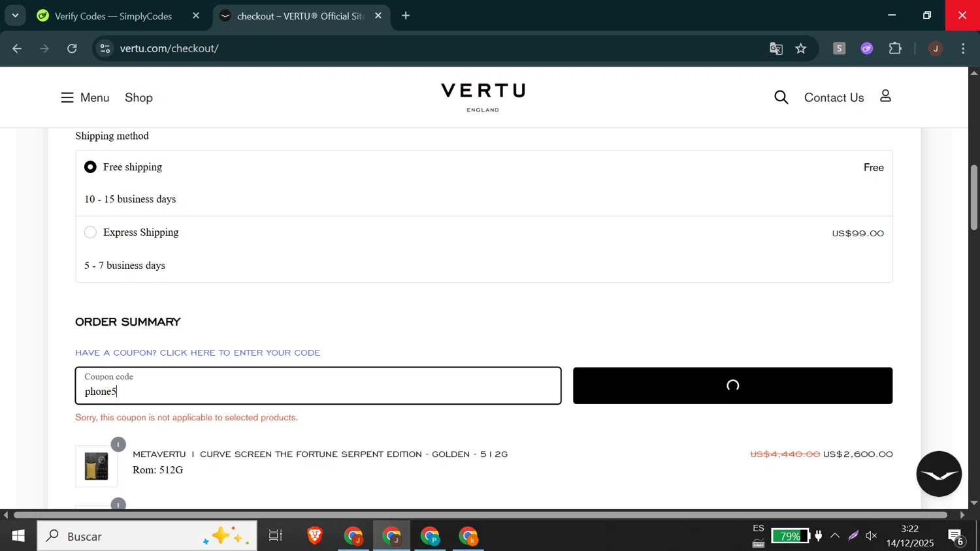The height and width of the screenshot is (551, 980).
Task: Click the feather pen tray icon
Action: click(853, 536)
